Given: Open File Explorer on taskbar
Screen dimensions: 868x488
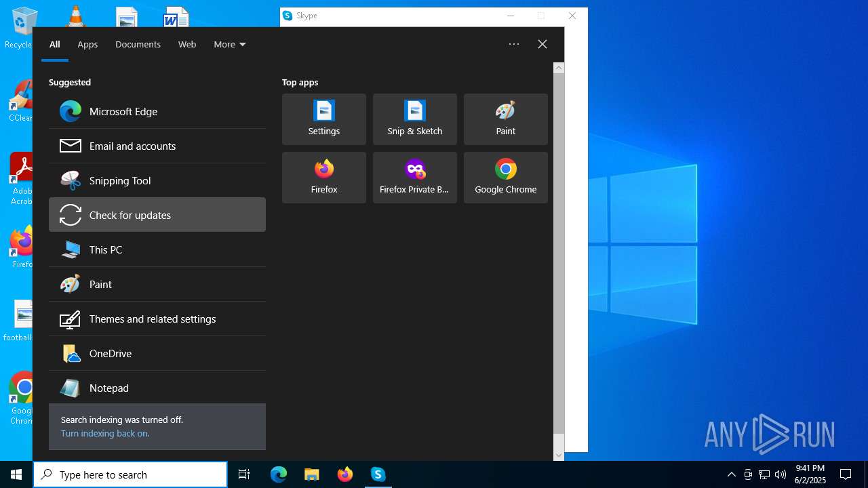Looking at the screenshot, I should tap(312, 474).
